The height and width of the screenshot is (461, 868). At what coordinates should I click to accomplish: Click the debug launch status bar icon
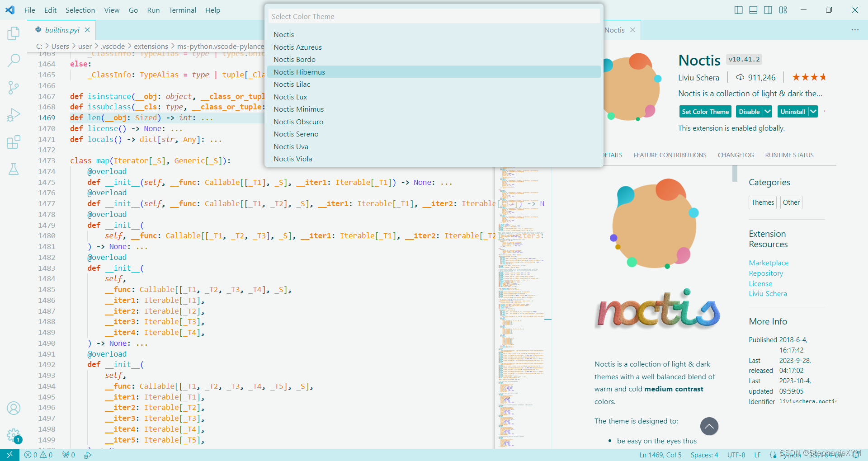coord(88,455)
